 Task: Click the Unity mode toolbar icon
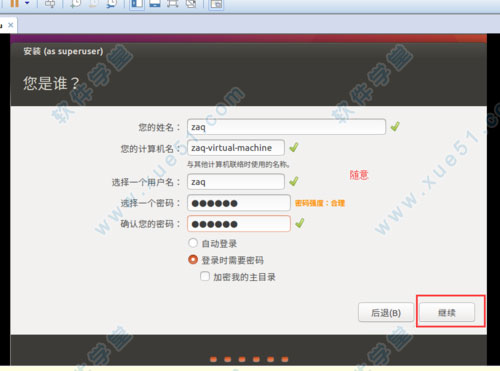tap(191, 3)
